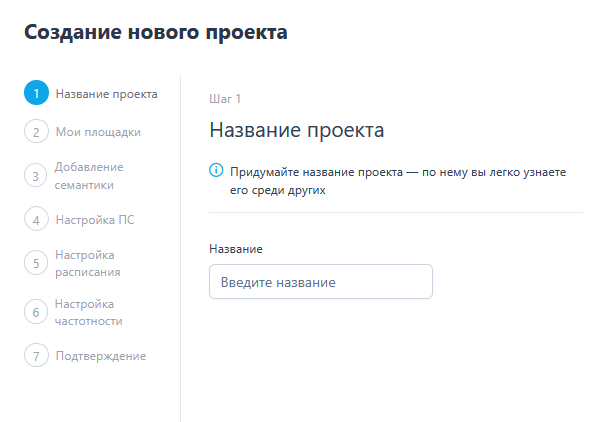Select the 'Настройка частотности' step
Viewport: 616px width, 422px height.
89,312
